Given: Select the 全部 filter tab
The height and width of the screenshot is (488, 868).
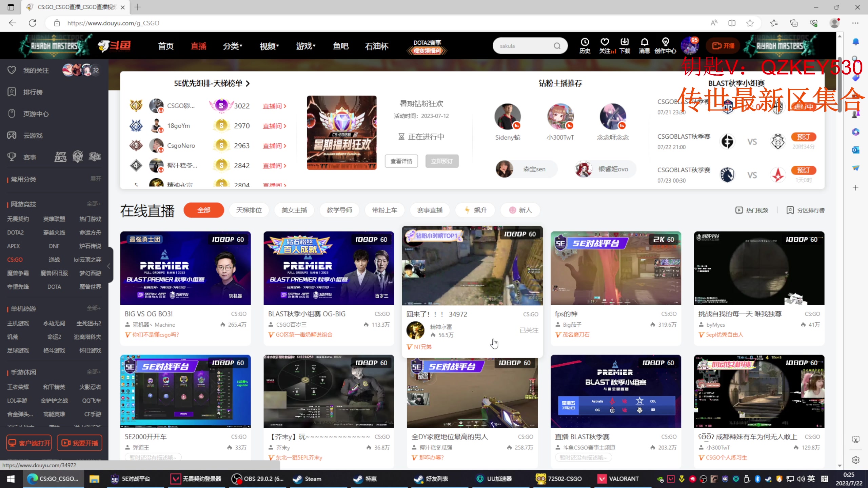Looking at the screenshot, I should point(204,210).
